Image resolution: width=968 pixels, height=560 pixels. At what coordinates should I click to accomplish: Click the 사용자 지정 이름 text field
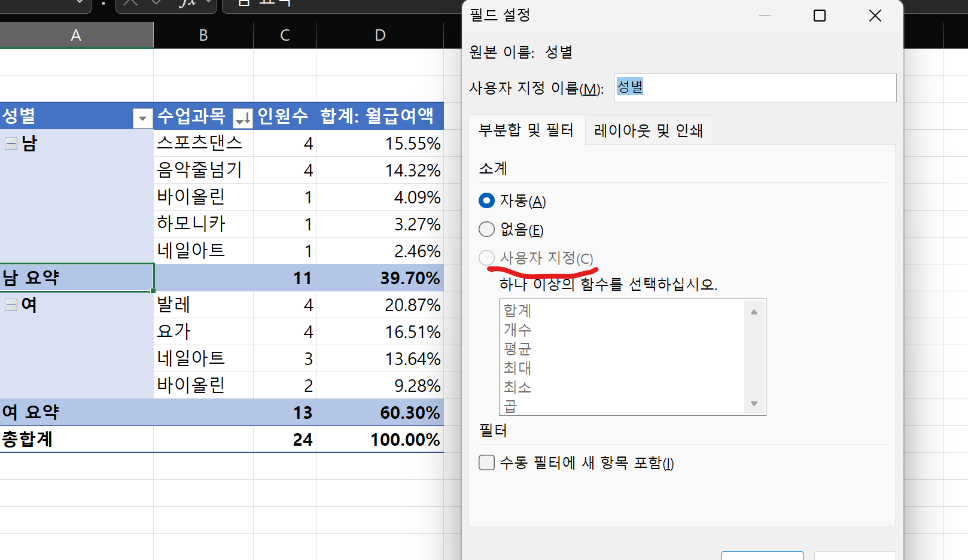tap(754, 88)
